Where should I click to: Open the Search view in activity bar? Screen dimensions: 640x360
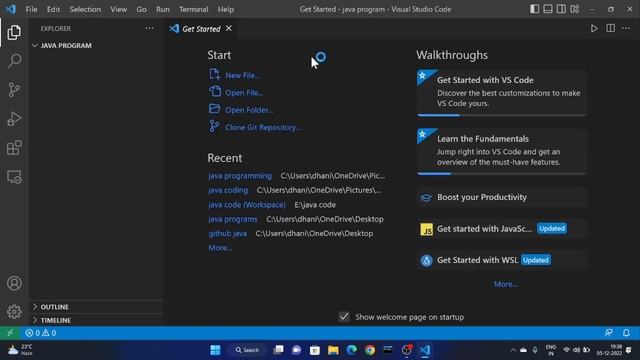pos(14,61)
